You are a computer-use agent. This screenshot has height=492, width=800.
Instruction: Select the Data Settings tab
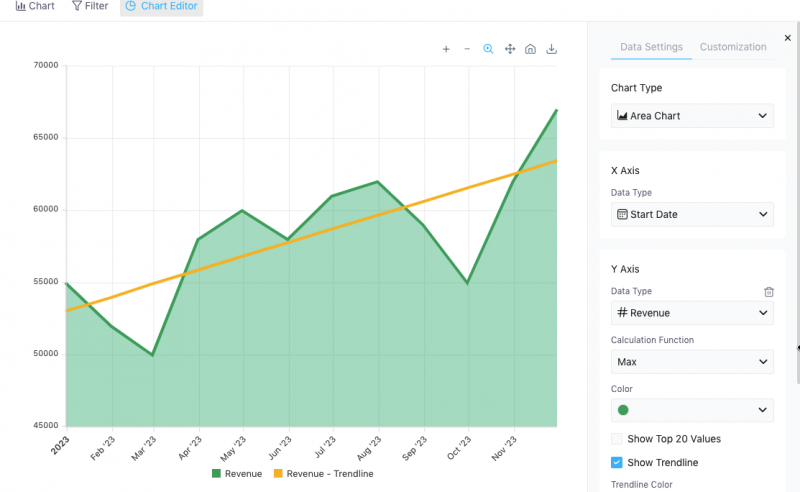coord(651,47)
